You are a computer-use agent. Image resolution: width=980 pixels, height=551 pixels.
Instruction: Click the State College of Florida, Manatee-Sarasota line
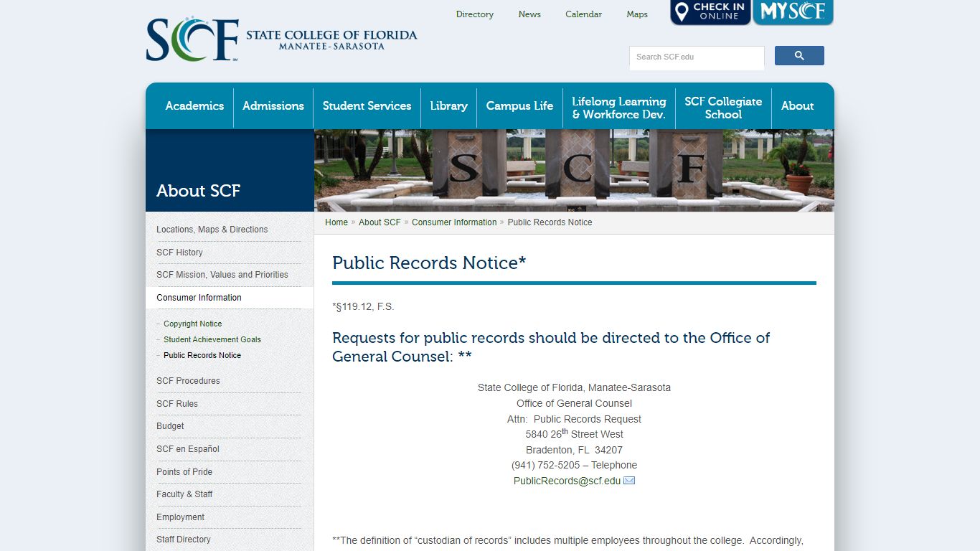[x=574, y=387]
